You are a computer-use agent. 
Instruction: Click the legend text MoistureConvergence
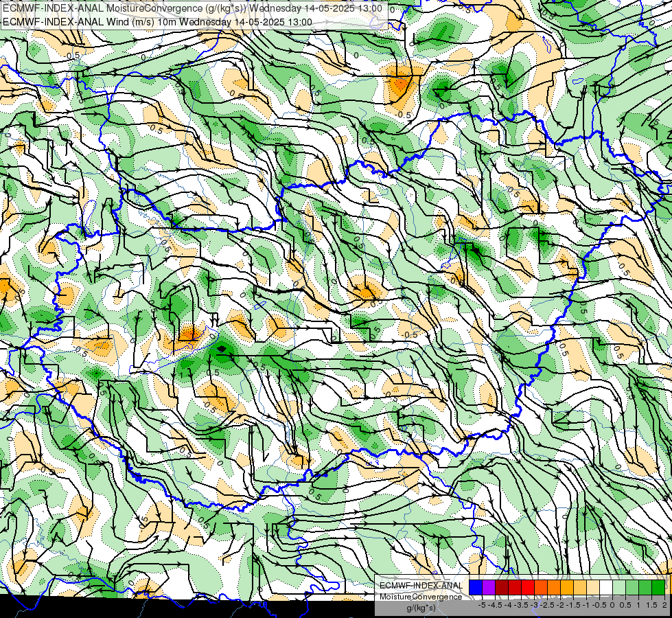421,597
